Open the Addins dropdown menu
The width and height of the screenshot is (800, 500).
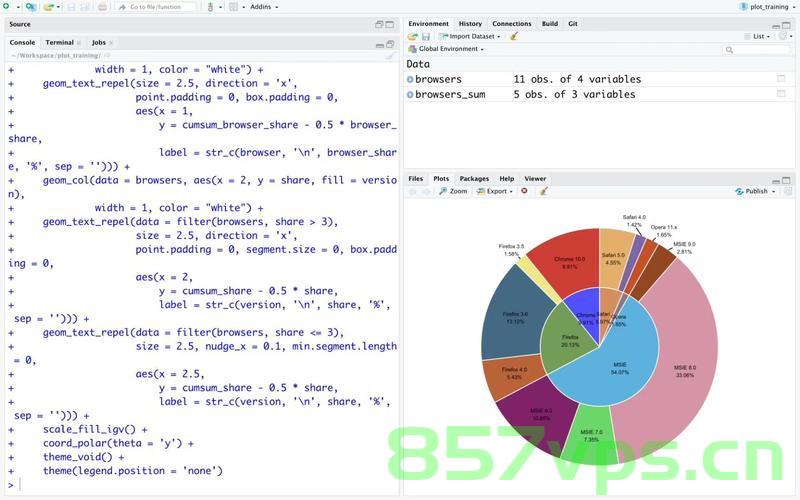click(x=264, y=7)
